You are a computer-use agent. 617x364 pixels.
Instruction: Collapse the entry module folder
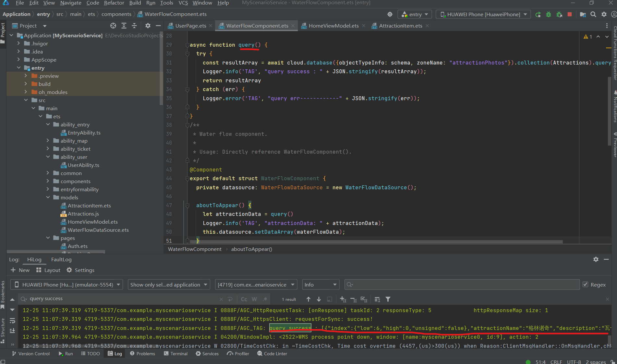(19, 68)
